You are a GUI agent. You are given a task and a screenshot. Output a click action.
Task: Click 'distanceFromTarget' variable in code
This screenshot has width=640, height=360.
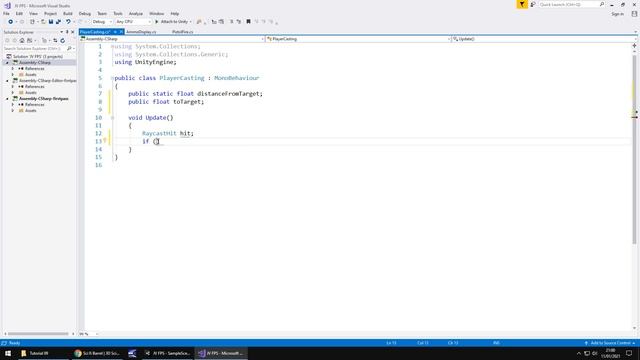[x=228, y=94]
